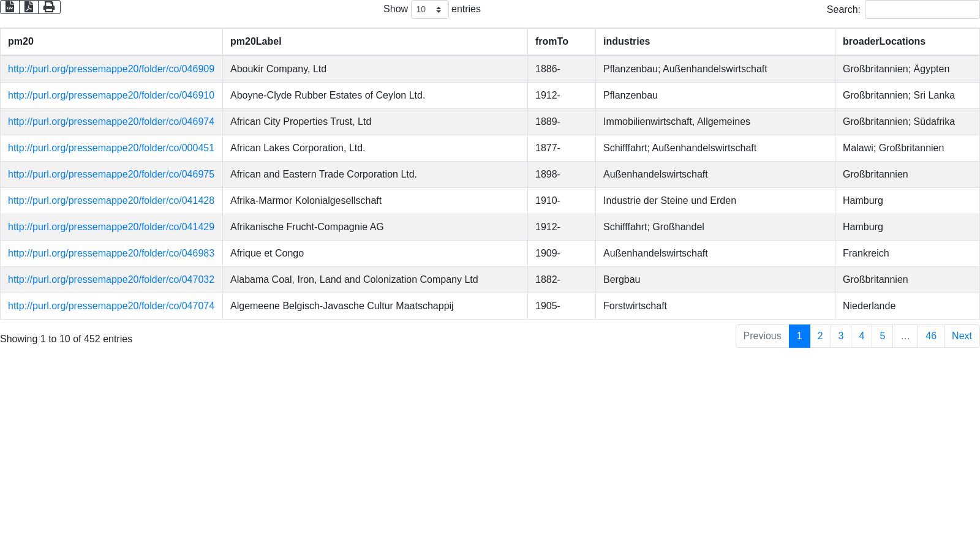Open the Show entries count dropdown
Viewport: 980px width, 551px height.
tap(429, 10)
